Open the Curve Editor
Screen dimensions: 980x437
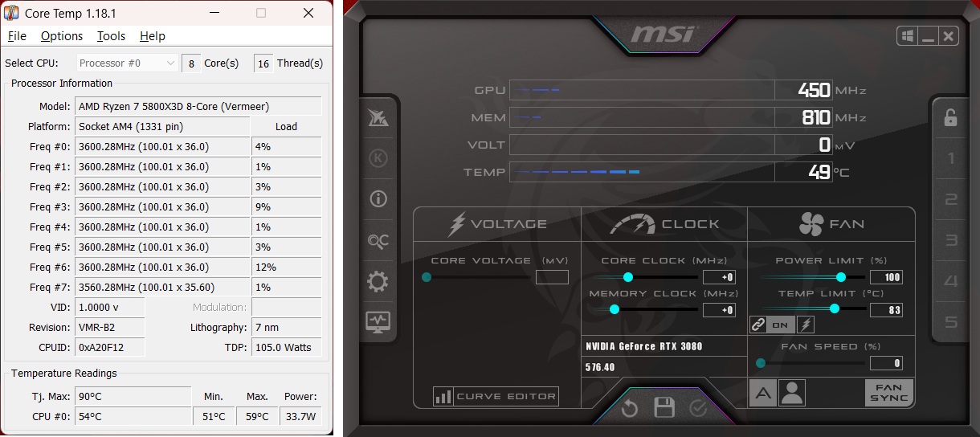pyautogui.click(x=496, y=396)
